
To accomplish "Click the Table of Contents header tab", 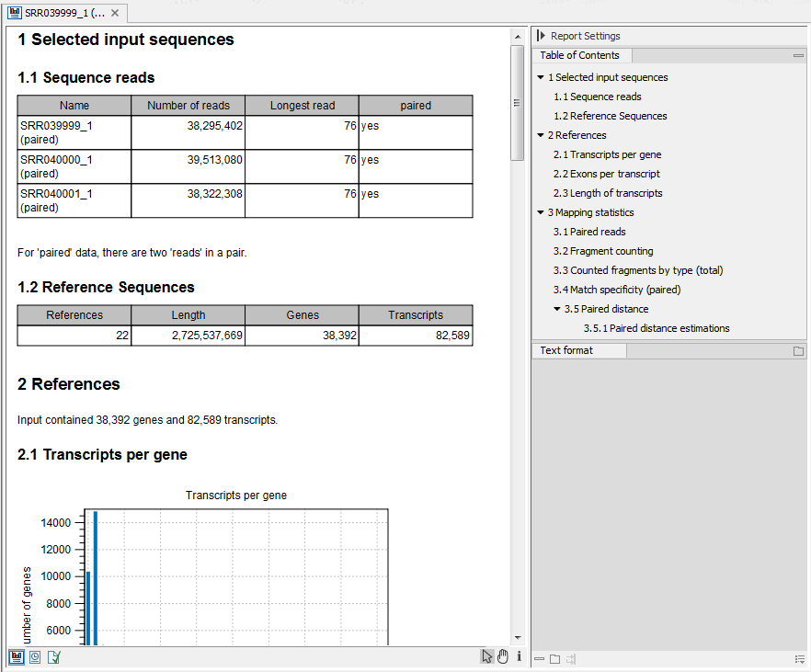I will pos(582,55).
